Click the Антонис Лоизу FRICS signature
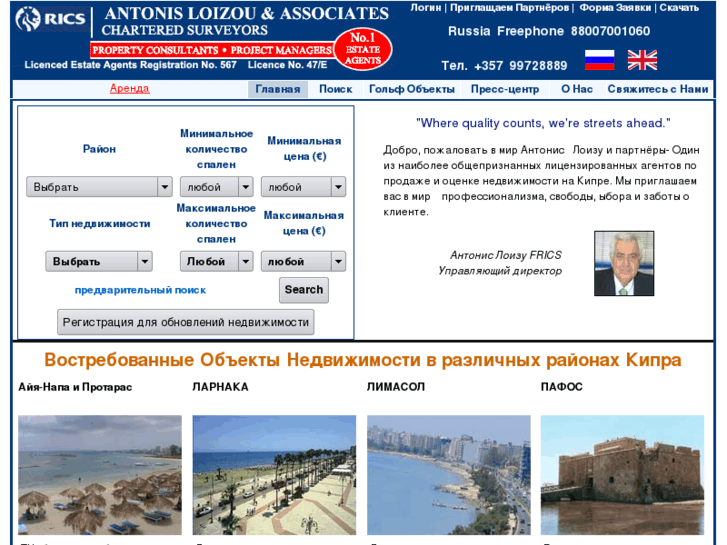Viewport: 727px width, 545px height. click(505, 255)
